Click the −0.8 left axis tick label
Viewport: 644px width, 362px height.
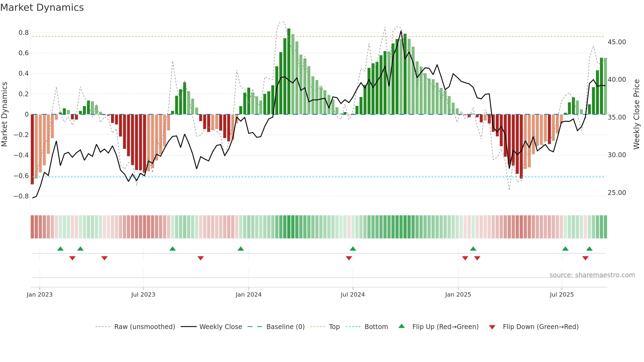(21, 196)
